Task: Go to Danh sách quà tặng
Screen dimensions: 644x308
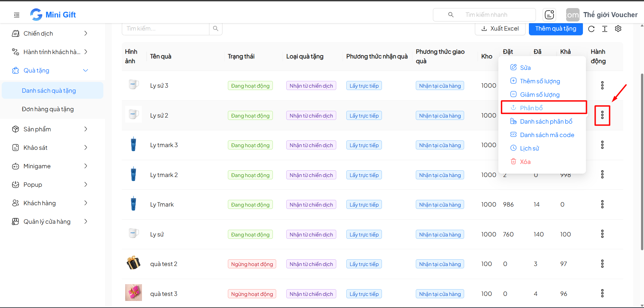Action: [52, 90]
